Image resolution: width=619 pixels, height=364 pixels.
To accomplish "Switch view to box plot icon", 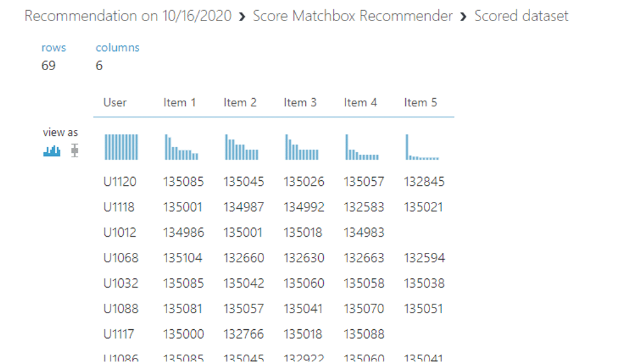I will (x=75, y=150).
